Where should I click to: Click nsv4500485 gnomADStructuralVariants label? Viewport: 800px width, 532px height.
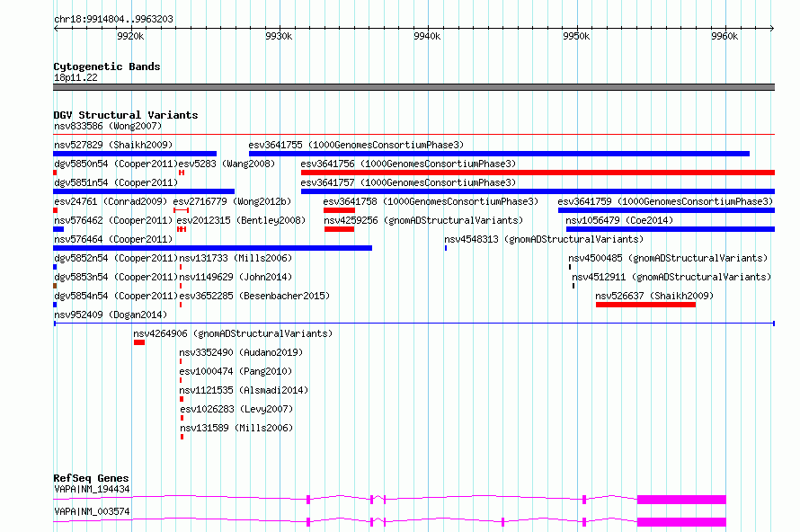click(668, 258)
